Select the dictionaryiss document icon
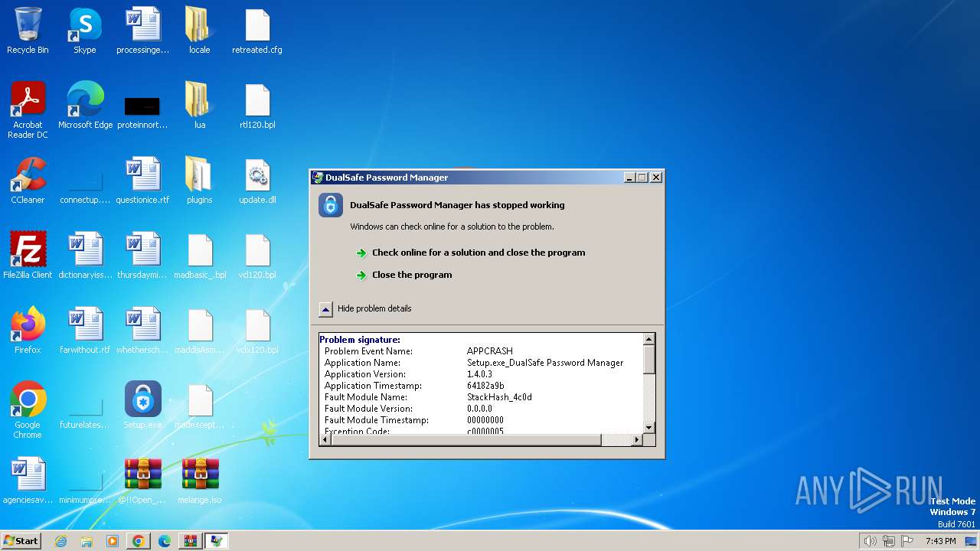The height and width of the screenshot is (551, 980). coord(85,256)
